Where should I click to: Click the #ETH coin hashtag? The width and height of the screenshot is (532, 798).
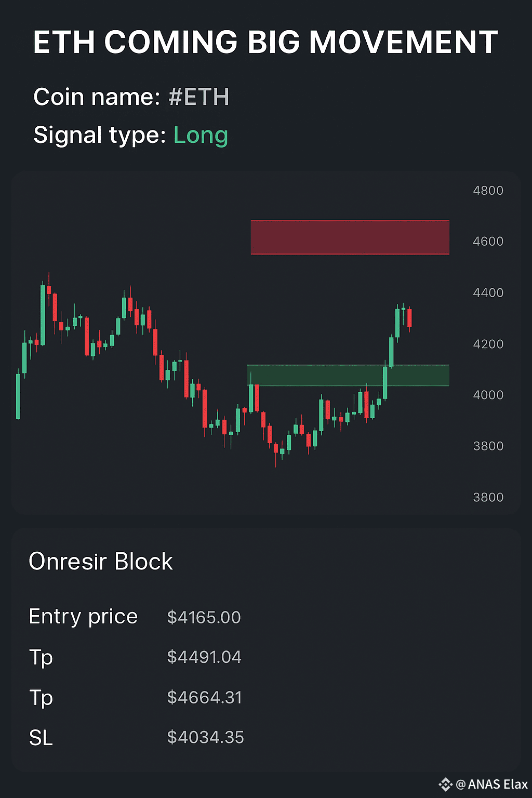[x=199, y=97]
